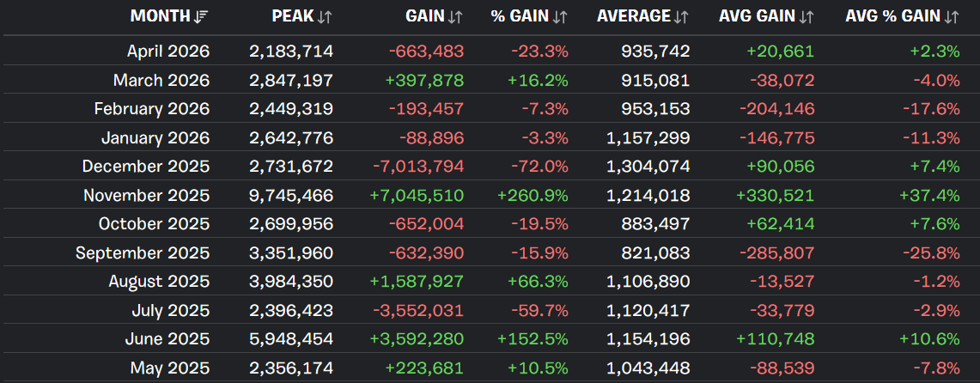Click avg gain value -285,807
The width and height of the screenshot is (980, 383).
coord(777,253)
